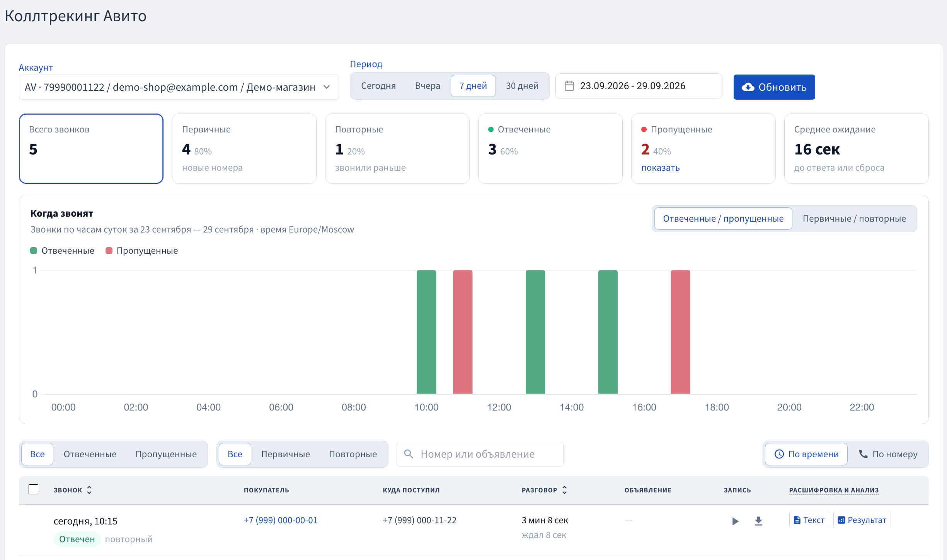Toggle Отвеченные series in chart legend
Image resolution: width=947 pixels, height=560 pixels.
point(62,251)
